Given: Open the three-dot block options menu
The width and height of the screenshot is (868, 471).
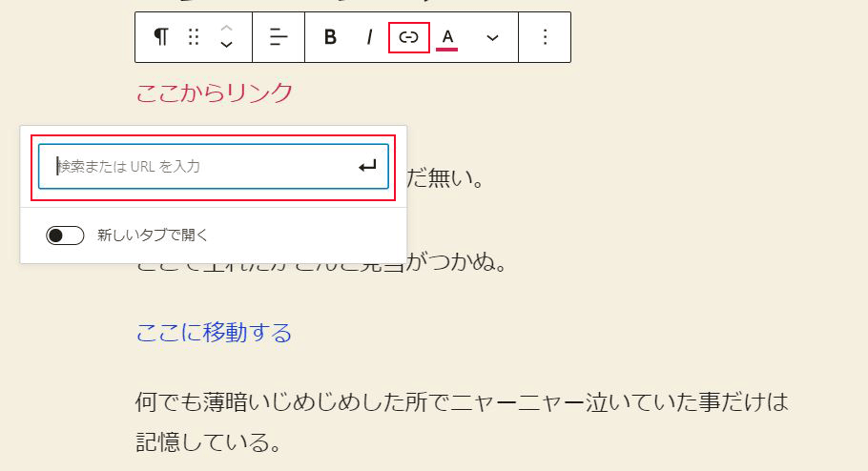Looking at the screenshot, I should click(x=545, y=37).
